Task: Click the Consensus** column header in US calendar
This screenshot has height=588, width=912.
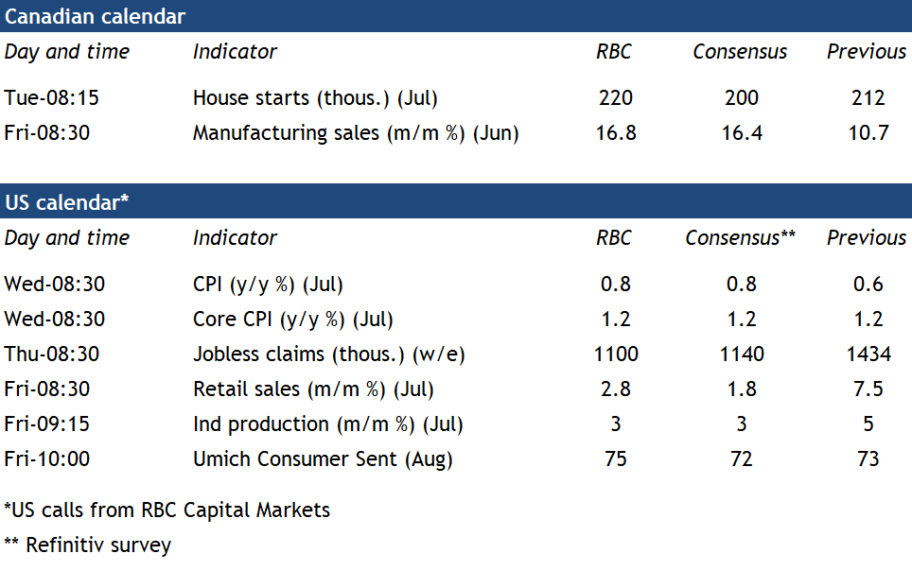Action: [x=741, y=238]
